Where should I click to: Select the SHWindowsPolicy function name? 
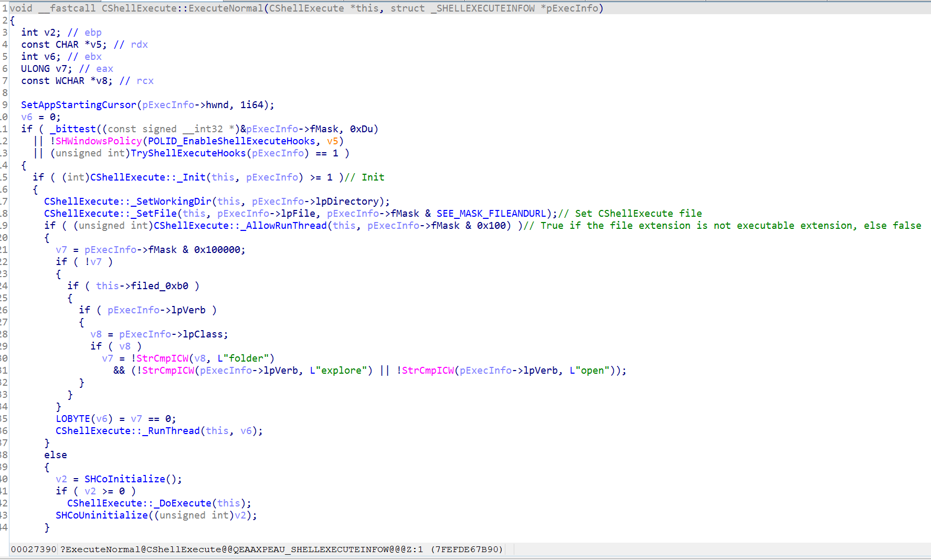[99, 141]
